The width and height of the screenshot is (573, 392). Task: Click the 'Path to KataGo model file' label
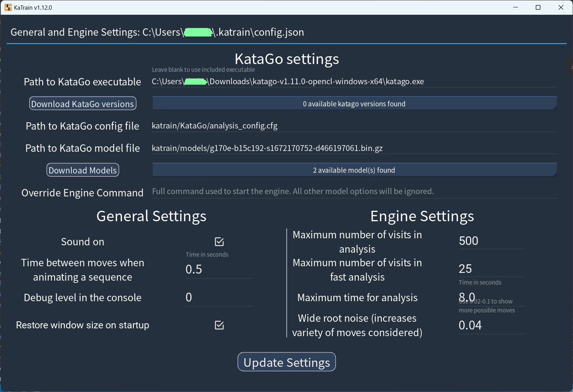(x=83, y=148)
